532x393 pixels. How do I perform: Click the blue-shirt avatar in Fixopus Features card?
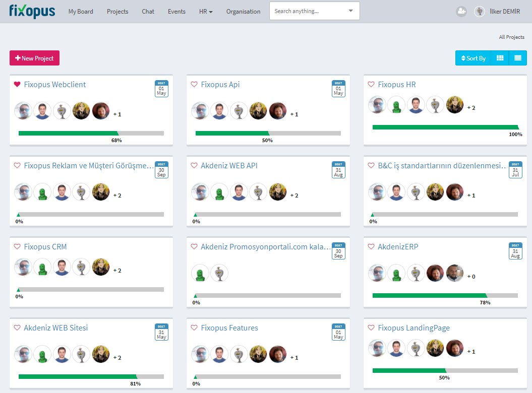point(219,354)
